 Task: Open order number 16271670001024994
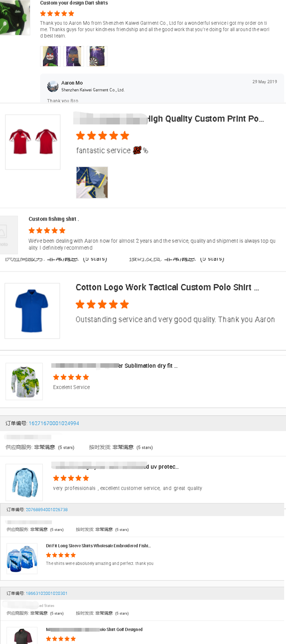point(54,423)
